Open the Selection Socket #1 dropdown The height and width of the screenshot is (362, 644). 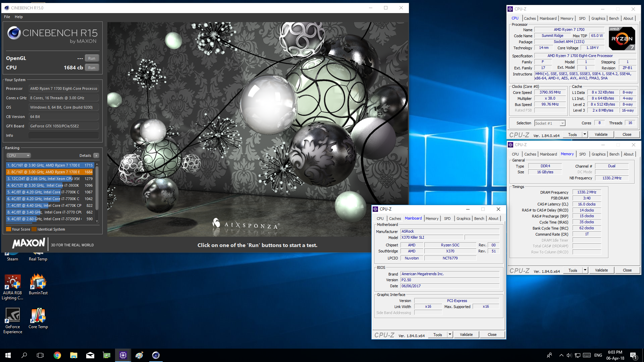click(550, 123)
